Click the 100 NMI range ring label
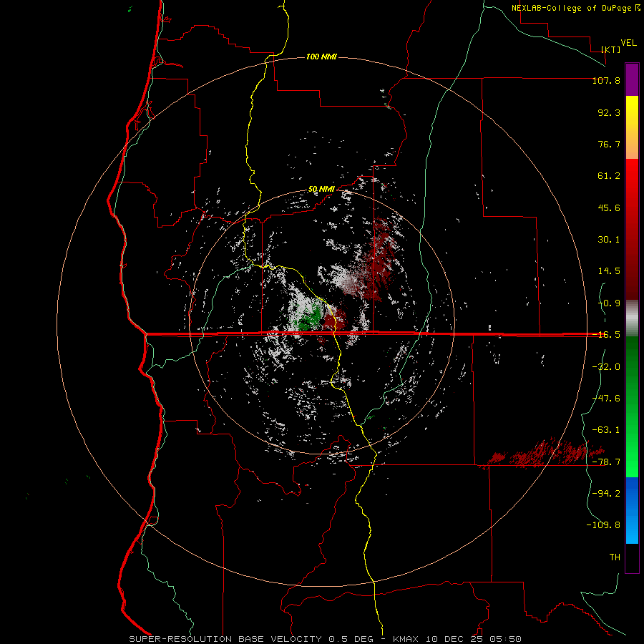The image size is (644, 644). 321,57
